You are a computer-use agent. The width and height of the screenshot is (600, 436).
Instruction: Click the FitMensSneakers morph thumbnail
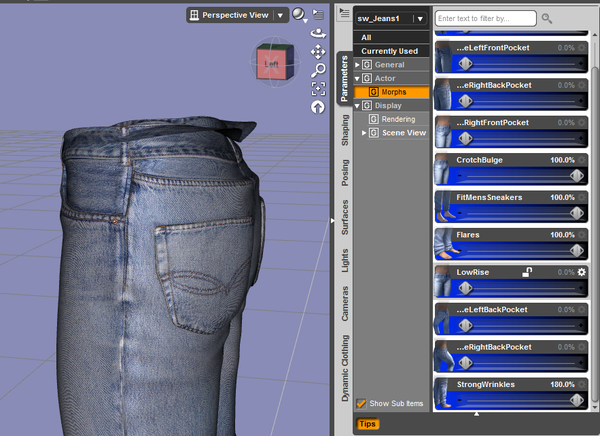(x=443, y=207)
